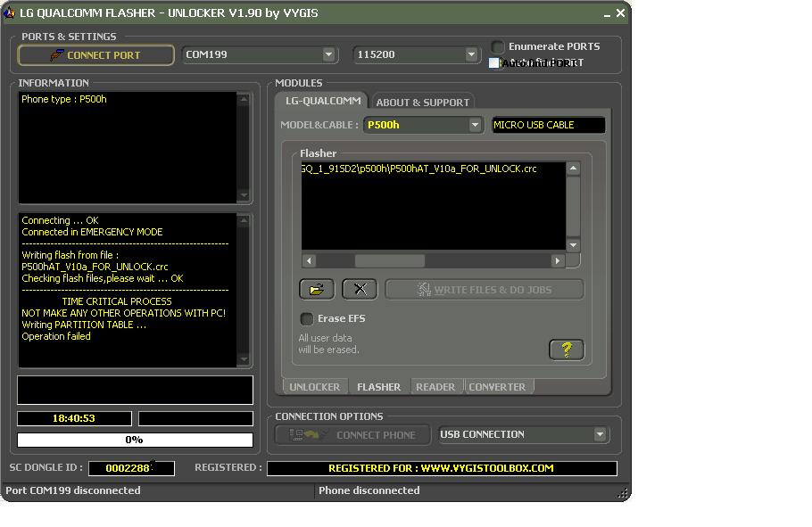This screenshot has height=527, width=812.
Task: Click the 'Connecting ... OK' log line
Action: pyautogui.click(x=60, y=220)
